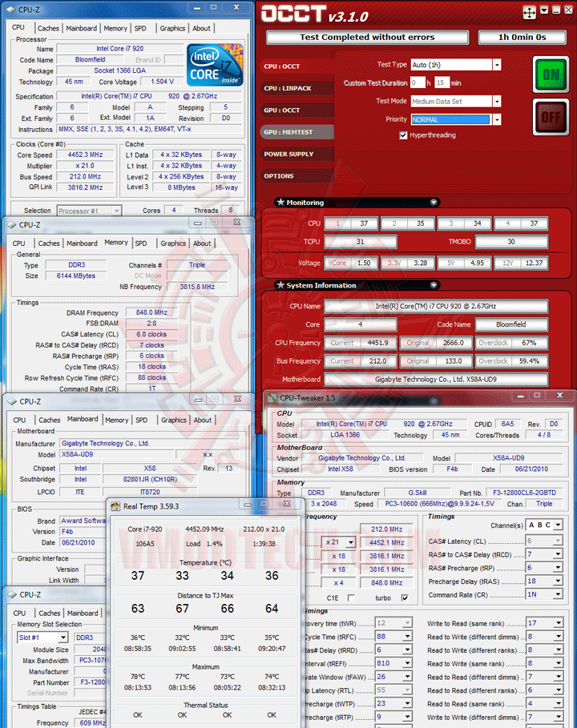Open the Priority dropdown set to NORMAL
This screenshot has height=728, width=577.
click(x=497, y=119)
